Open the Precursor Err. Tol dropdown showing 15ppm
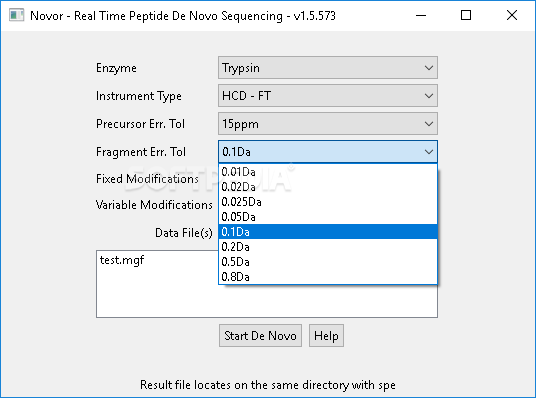Screen dimensions: 536x398 [x=328, y=124]
